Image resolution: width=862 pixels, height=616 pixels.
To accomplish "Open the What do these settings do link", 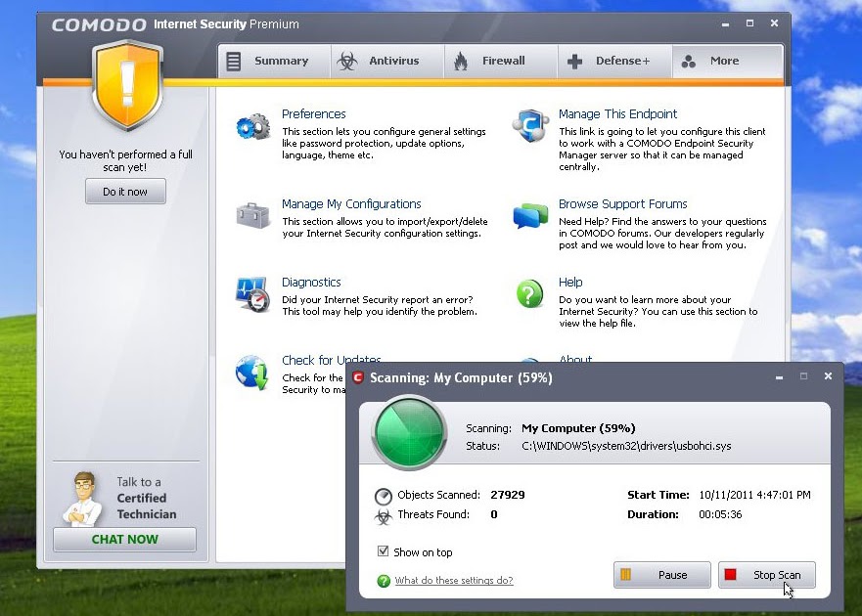I will click(454, 580).
